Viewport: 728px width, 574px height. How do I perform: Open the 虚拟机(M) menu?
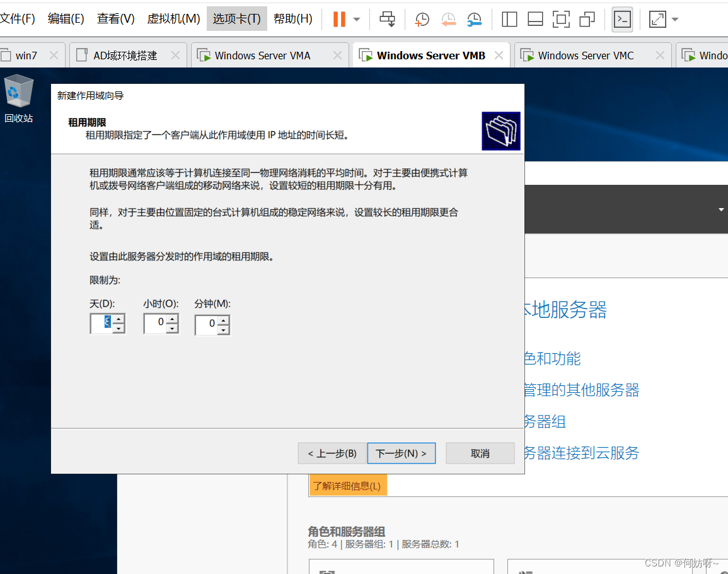pyautogui.click(x=173, y=19)
